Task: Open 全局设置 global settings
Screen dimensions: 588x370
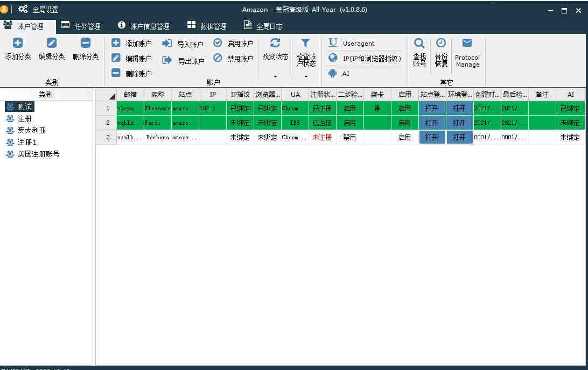Action: click(x=38, y=9)
